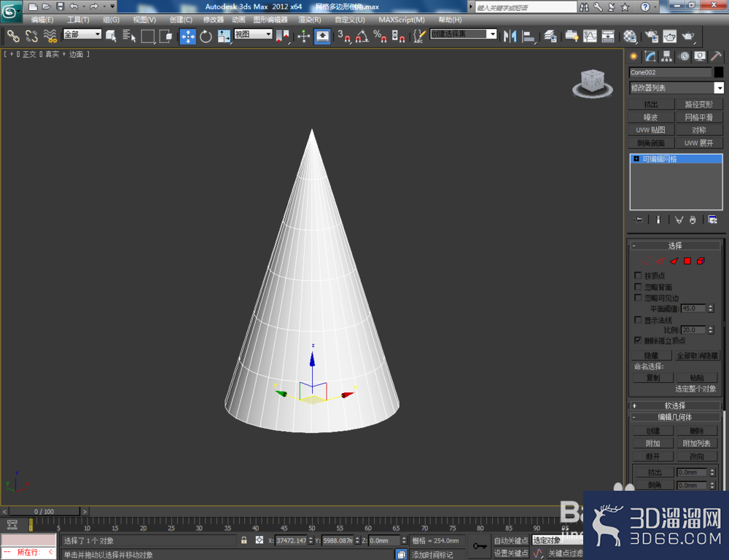Enable the 显示法线 checkbox
The image size is (729, 560).
[638, 320]
